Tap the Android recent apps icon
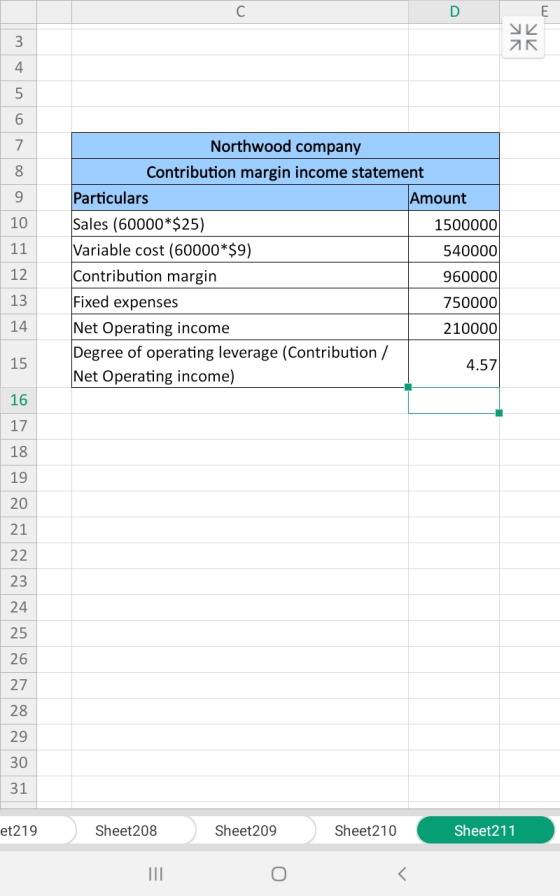 click(x=155, y=874)
